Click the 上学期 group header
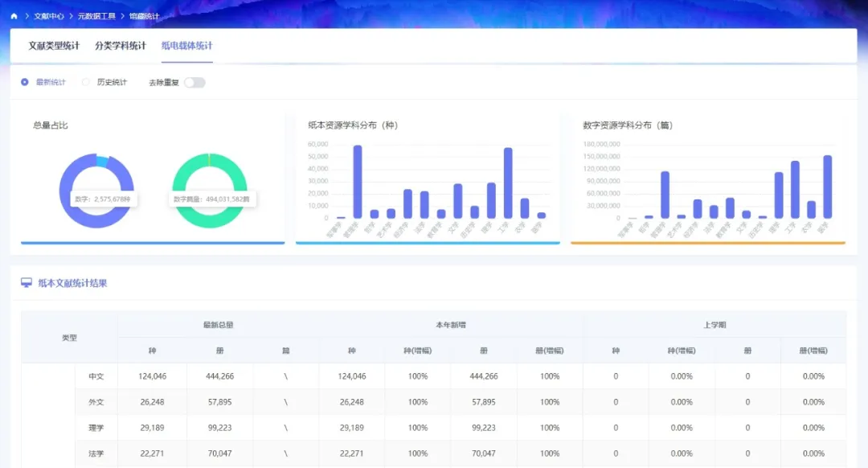The height and width of the screenshot is (468, 868). 714,325
